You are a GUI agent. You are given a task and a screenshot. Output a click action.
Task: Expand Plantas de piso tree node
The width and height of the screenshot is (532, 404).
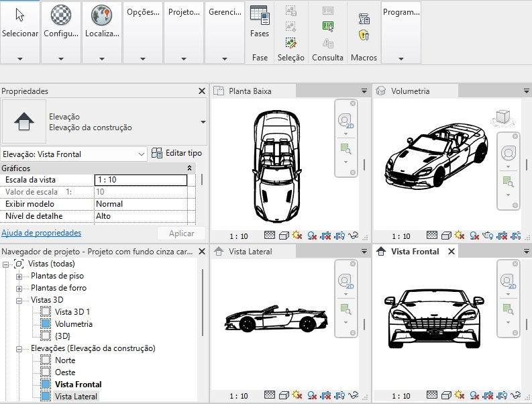click(19, 276)
